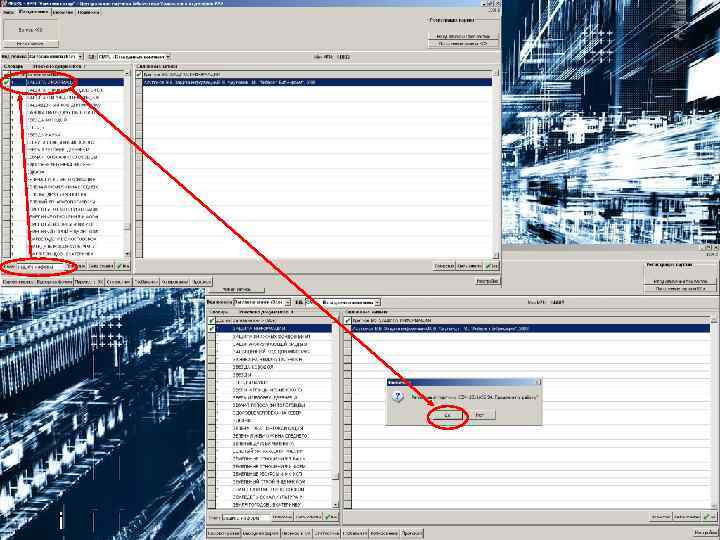Image resolution: width=720 pixels, height=540 pixels.
Task: Click the upper button in top window's right panel
Action: [x=462, y=36]
